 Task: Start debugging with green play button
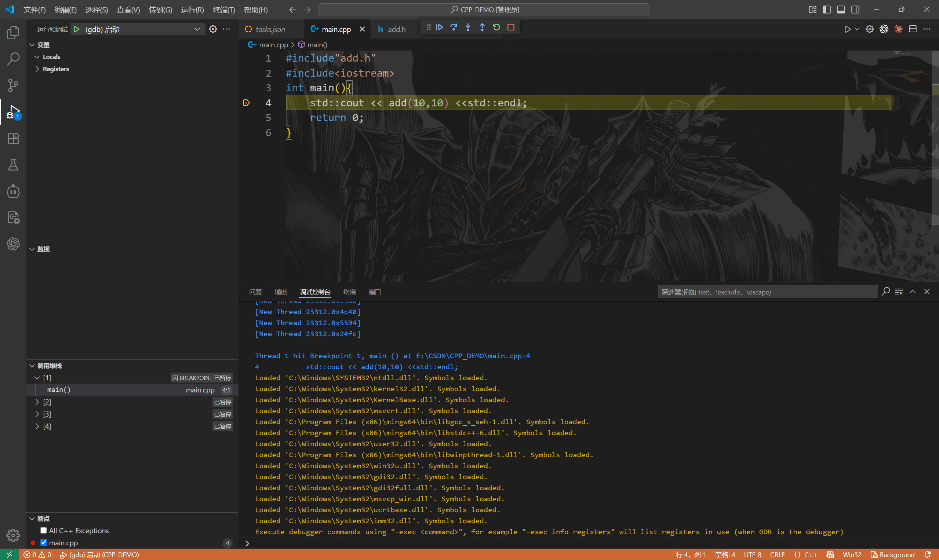pos(77,29)
